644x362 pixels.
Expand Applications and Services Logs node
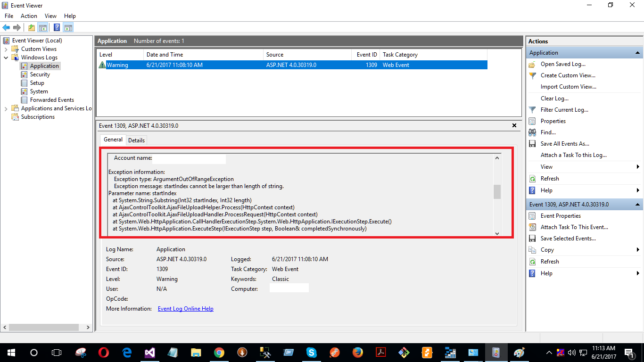click(x=6, y=108)
